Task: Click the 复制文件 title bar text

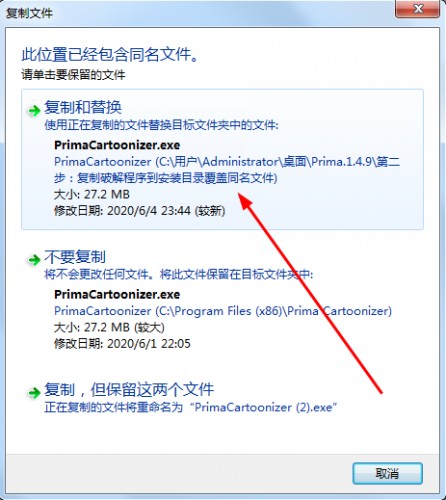Action: [29, 13]
